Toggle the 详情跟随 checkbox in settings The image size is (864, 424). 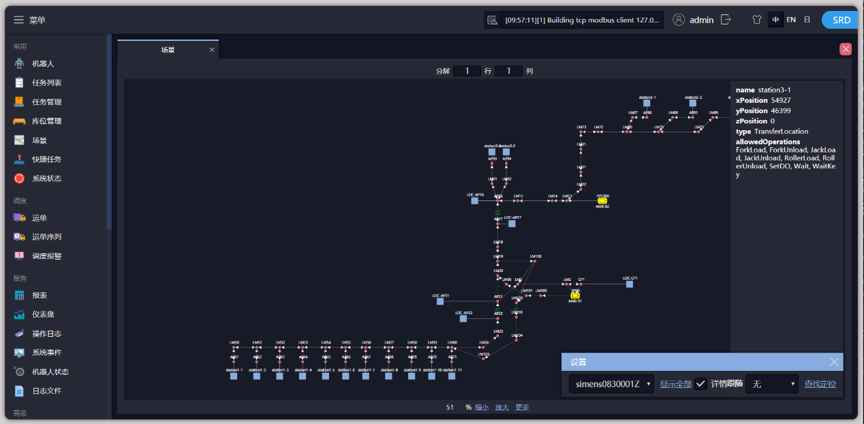tap(701, 384)
